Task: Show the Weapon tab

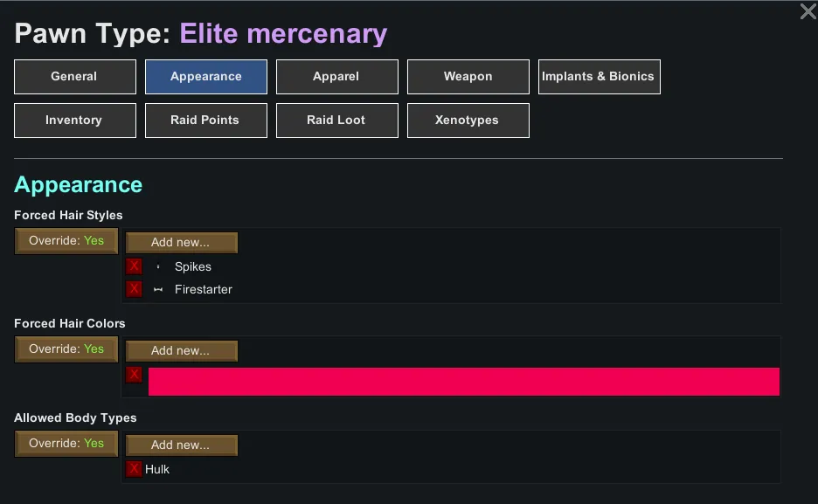Action: point(468,77)
